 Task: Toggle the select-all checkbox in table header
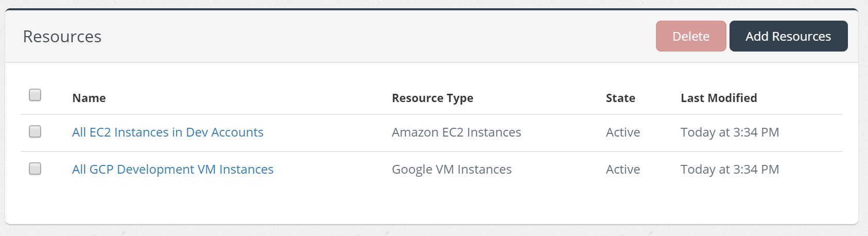pyautogui.click(x=35, y=95)
